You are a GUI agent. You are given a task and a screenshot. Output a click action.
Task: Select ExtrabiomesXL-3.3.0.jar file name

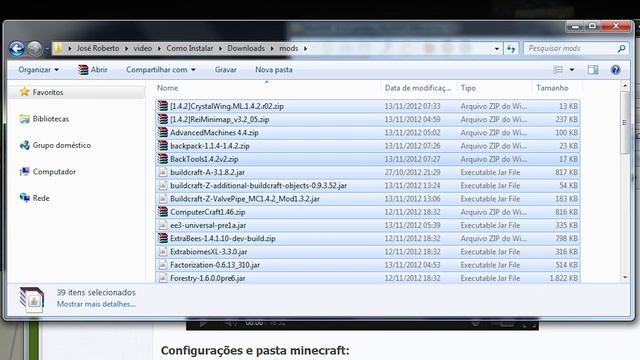pyautogui.click(x=209, y=252)
